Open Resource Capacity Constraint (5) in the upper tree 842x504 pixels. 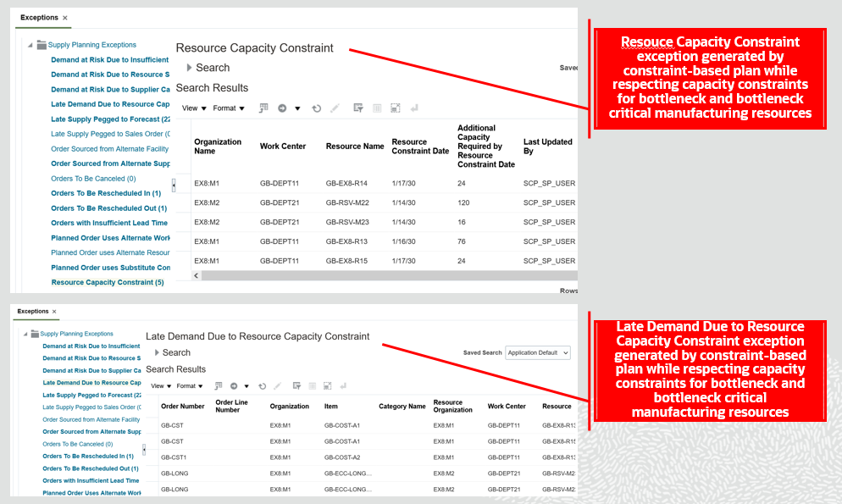[108, 282]
